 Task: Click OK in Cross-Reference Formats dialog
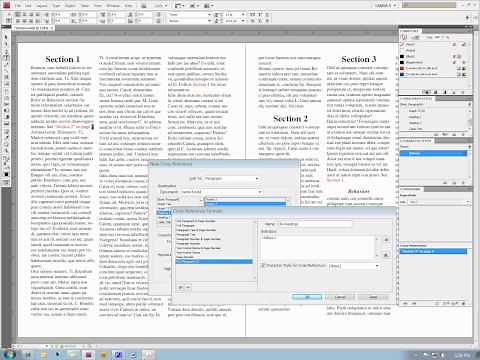pyautogui.click(x=307, y=297)
